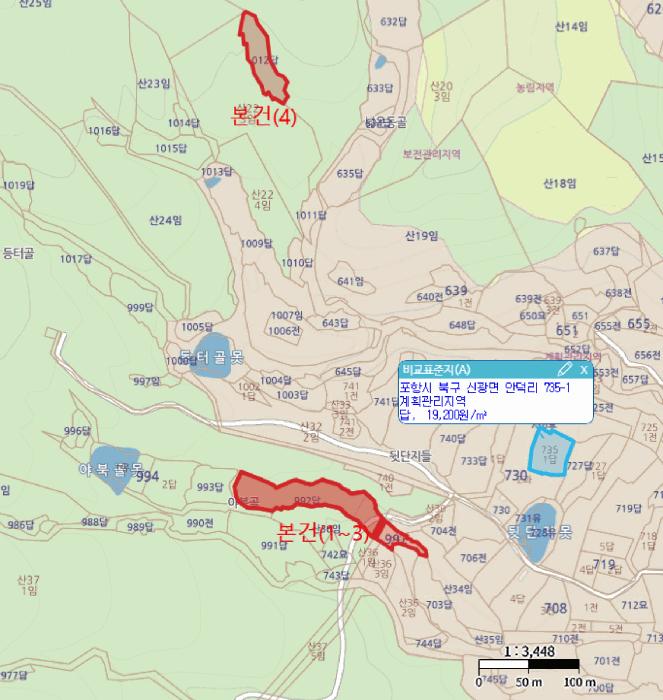
Task: Select parcel label 733답
Action: point(474,460)
